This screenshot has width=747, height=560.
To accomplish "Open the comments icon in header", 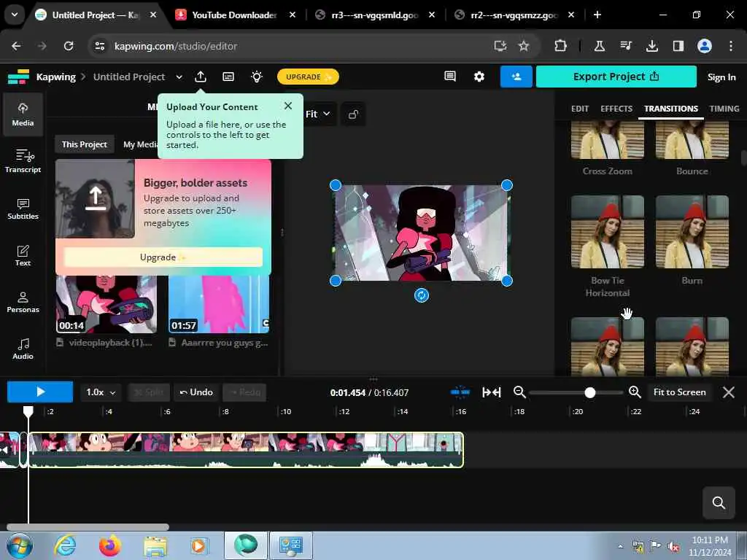I will click(449, 77).
